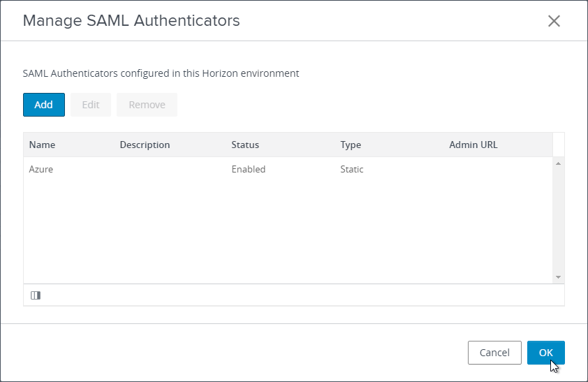The image size is (588, 382).
Task: Select the Azure authenticator row
Action: [288, 169]
